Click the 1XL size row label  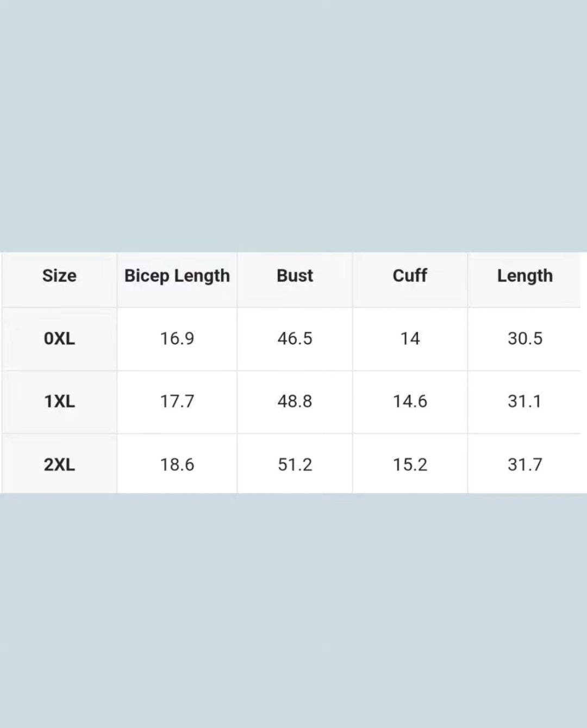59,402
